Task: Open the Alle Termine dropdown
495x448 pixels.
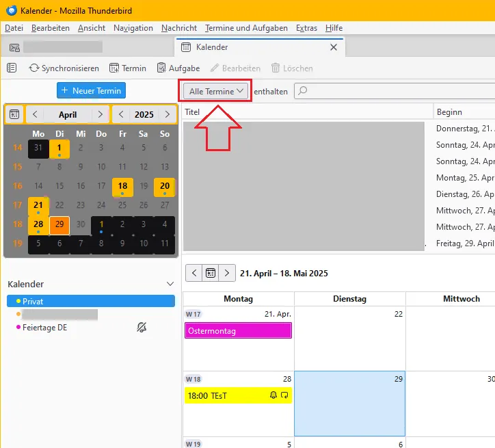Action: [216, 91]
